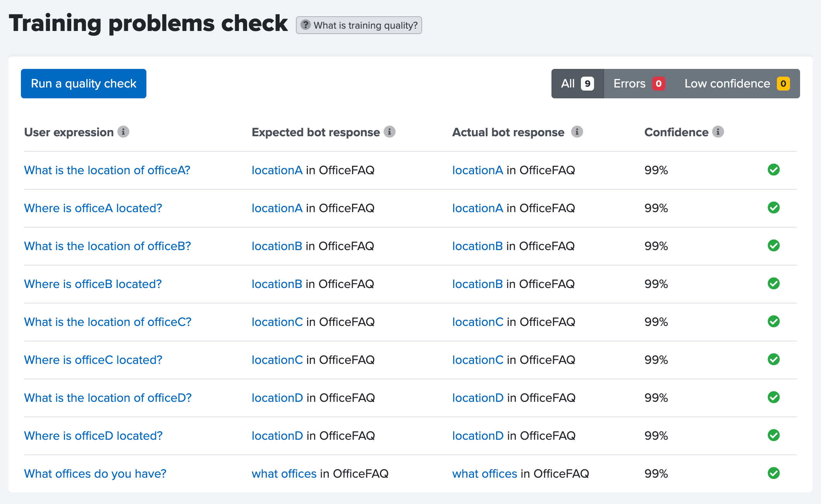Open expression 'Where is officeD located?'
This screenshot has width=821, height=504.
[93, 436]
